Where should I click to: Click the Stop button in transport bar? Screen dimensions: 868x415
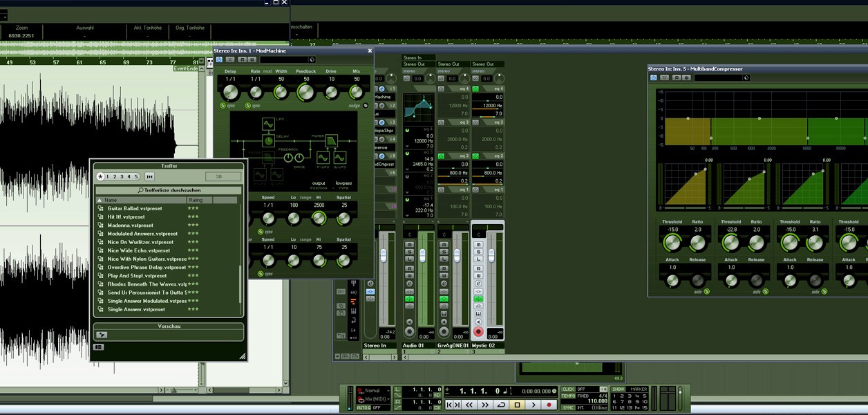pos(517,405)
